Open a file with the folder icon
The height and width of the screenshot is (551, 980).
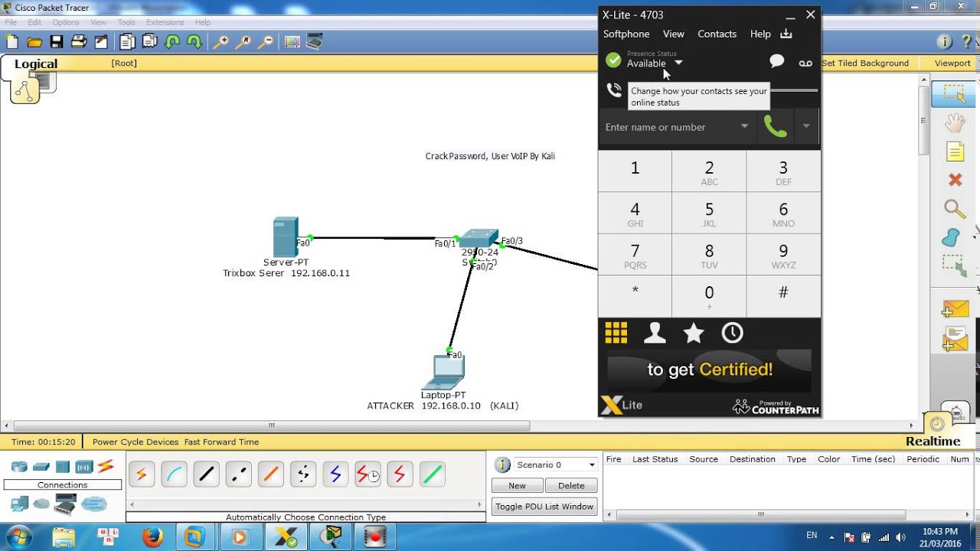(34, 42)
